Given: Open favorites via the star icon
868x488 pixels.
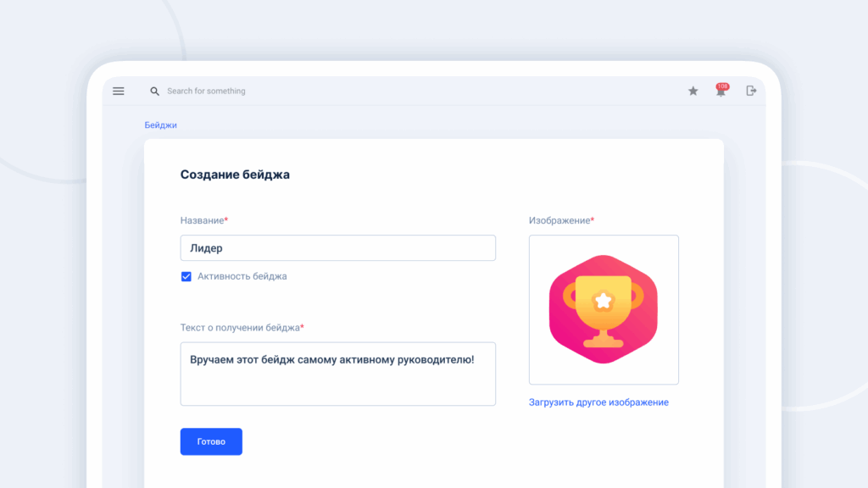Looking at the screenshot, I should (693, 91).
